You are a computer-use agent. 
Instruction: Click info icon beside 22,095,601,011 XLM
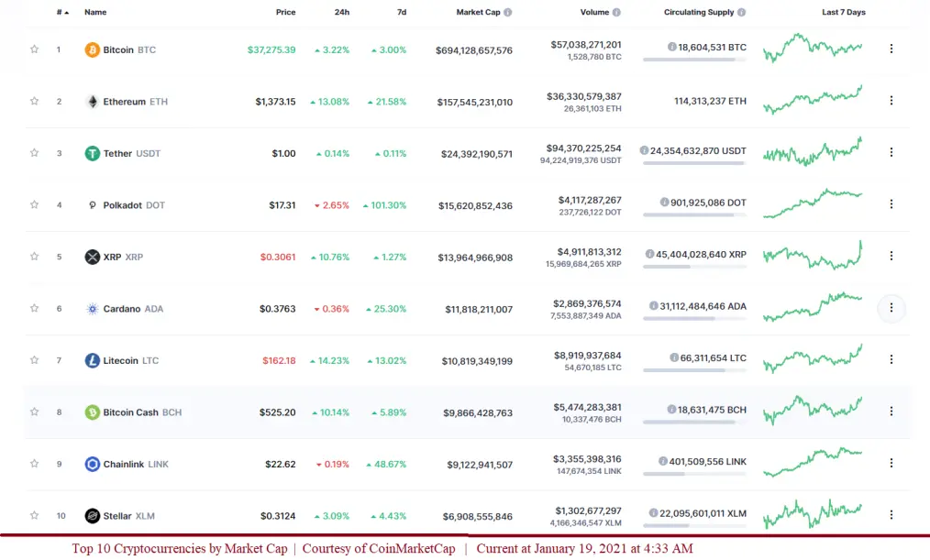point(653,512)
